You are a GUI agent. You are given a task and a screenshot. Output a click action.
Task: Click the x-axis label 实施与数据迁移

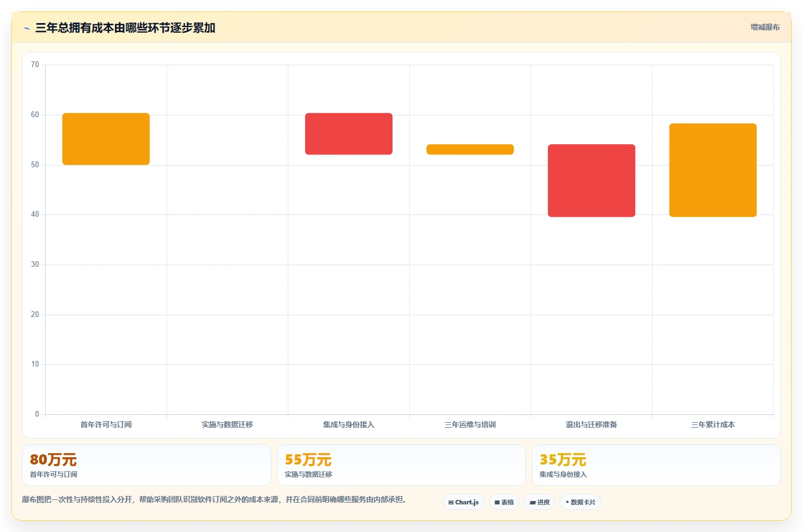[227, 424]
